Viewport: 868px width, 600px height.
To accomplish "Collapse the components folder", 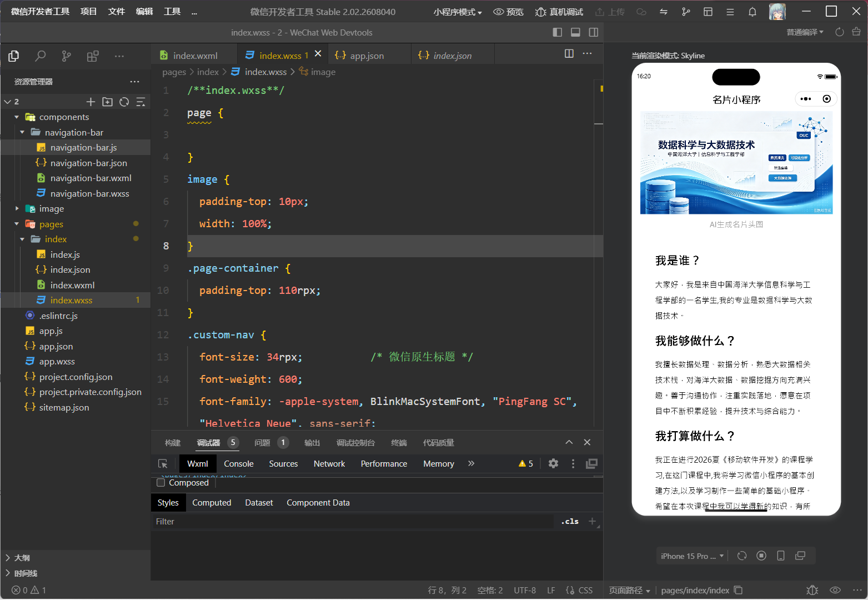I will (x=17, y=117).
